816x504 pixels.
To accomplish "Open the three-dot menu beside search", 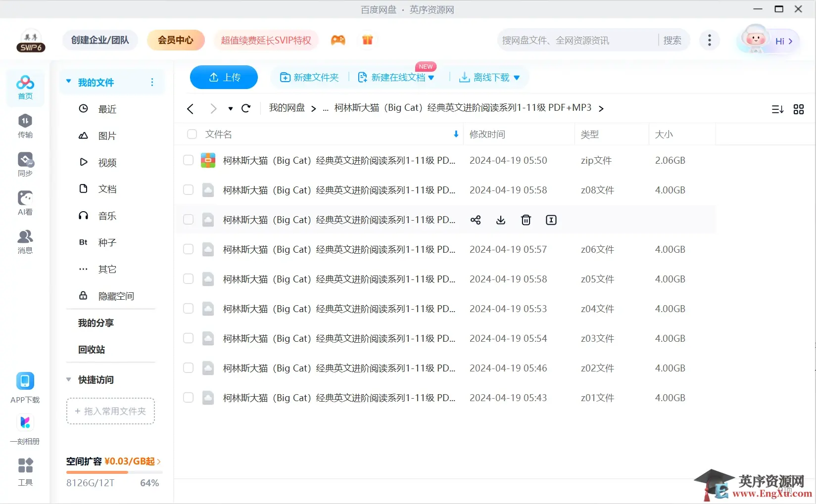I will [x=710, y=40].
